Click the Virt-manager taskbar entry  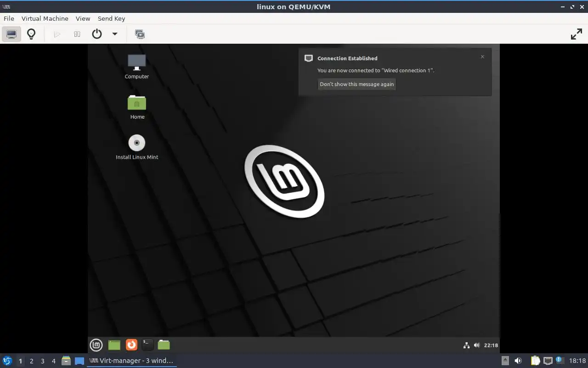click(x=132, y=361)
